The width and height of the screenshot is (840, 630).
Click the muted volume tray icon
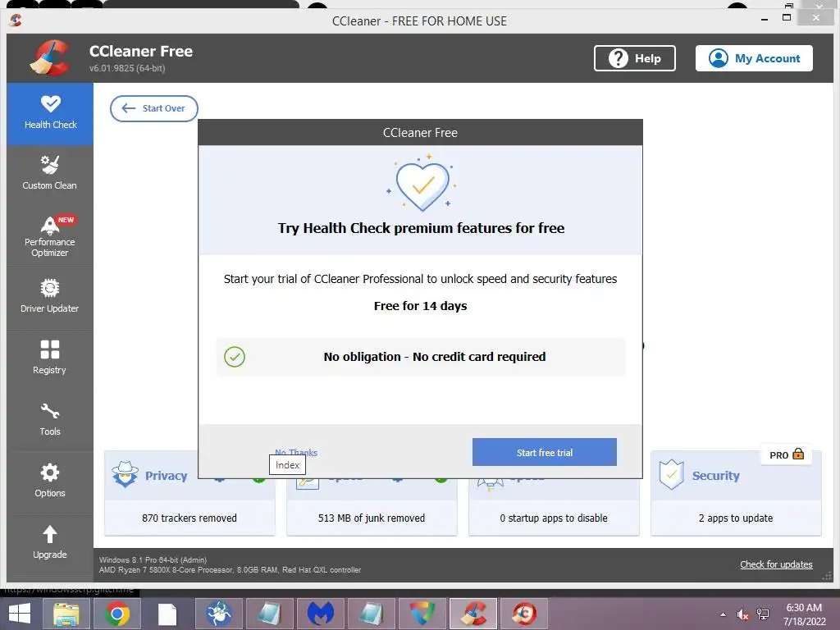point(742,614)
